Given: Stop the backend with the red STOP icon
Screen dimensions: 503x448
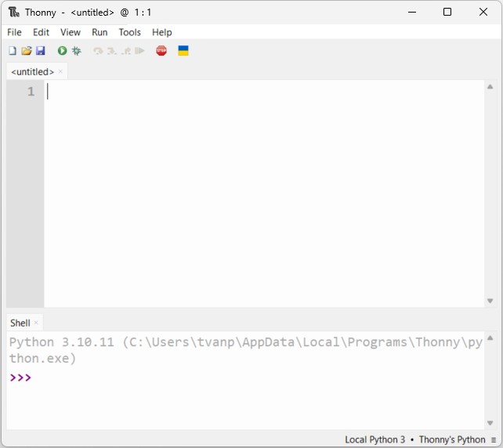Looking at the screenshot, I should point(161,51).
